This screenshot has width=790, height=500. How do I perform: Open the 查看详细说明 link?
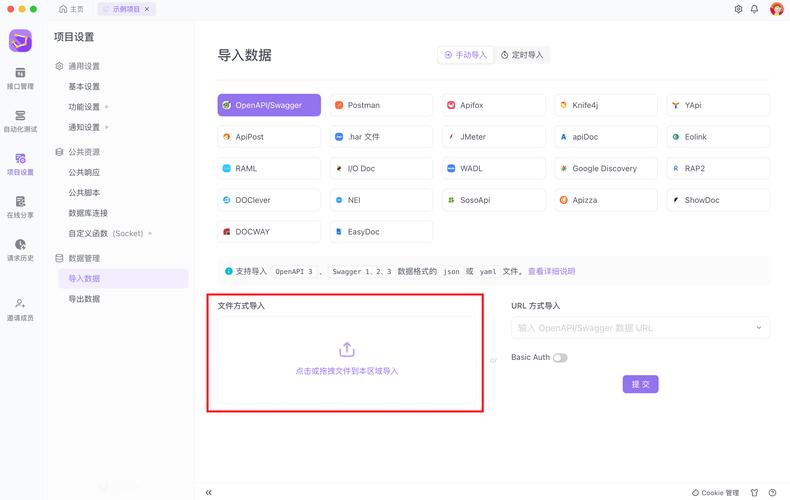coord(551,271)
